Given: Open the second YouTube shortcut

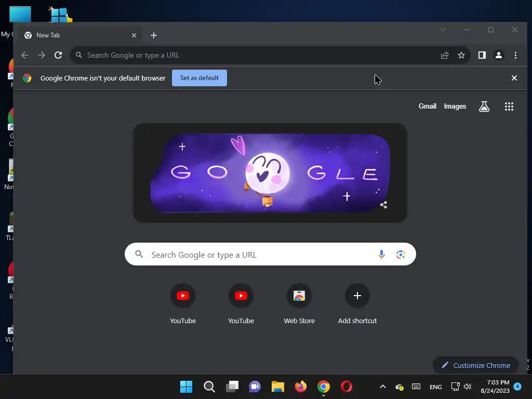Looking at the screenshot, I should pyautogui.click(x=241, y=296).
